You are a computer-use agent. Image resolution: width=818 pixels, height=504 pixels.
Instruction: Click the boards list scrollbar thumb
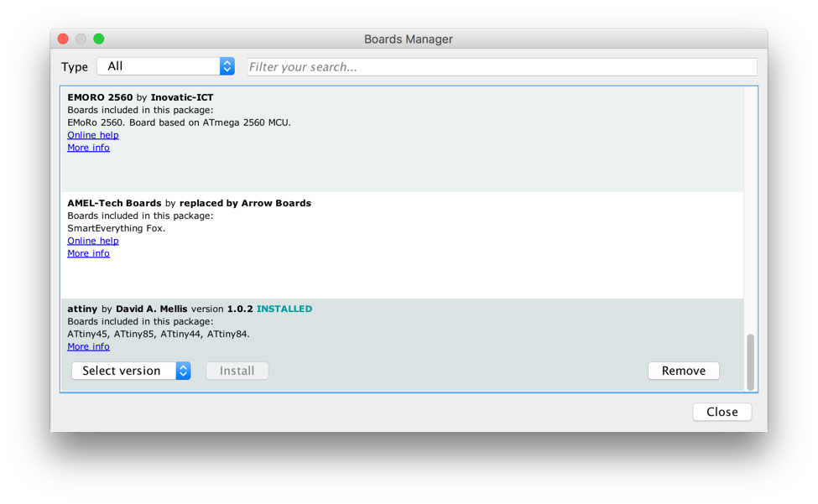tap(750, 362)
